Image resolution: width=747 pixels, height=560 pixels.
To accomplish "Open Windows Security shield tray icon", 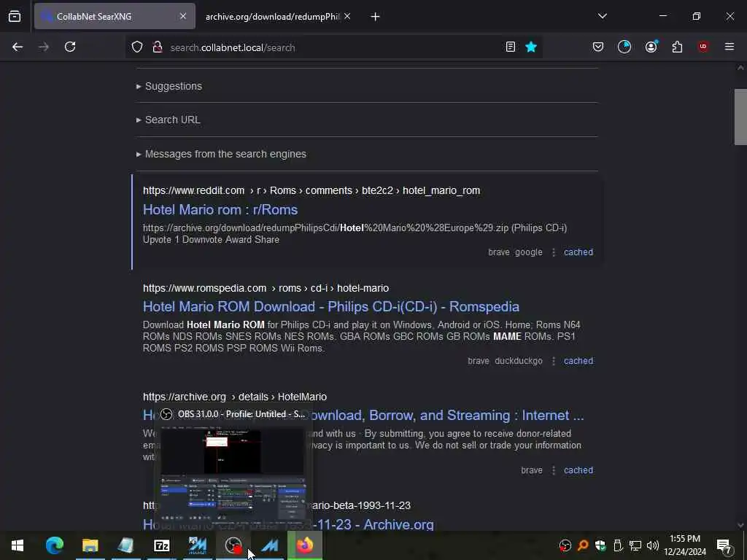I will tap(600, 545).
